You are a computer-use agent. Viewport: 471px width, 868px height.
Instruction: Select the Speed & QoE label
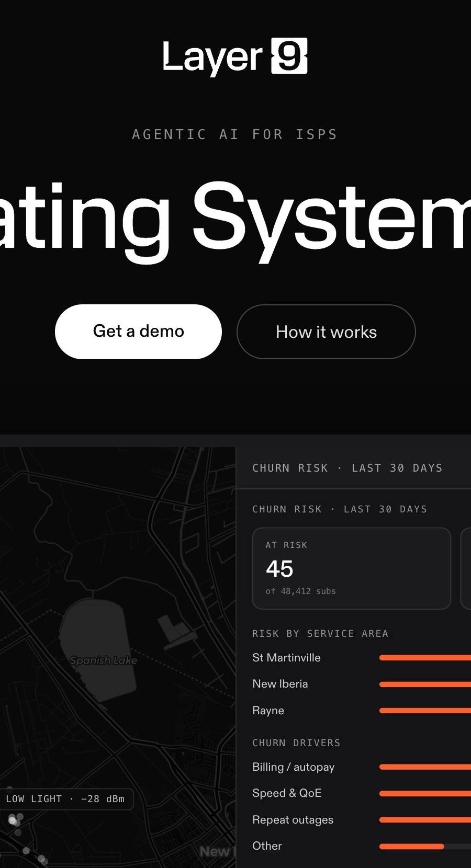[287, 793]
